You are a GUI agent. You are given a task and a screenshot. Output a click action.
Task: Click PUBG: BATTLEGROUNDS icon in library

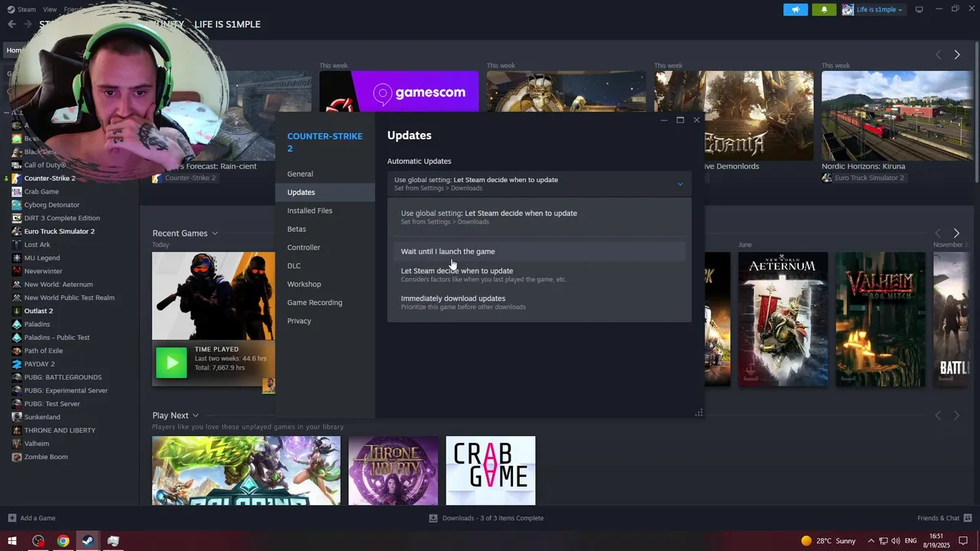pyautogui.click(x=17, y=377)
